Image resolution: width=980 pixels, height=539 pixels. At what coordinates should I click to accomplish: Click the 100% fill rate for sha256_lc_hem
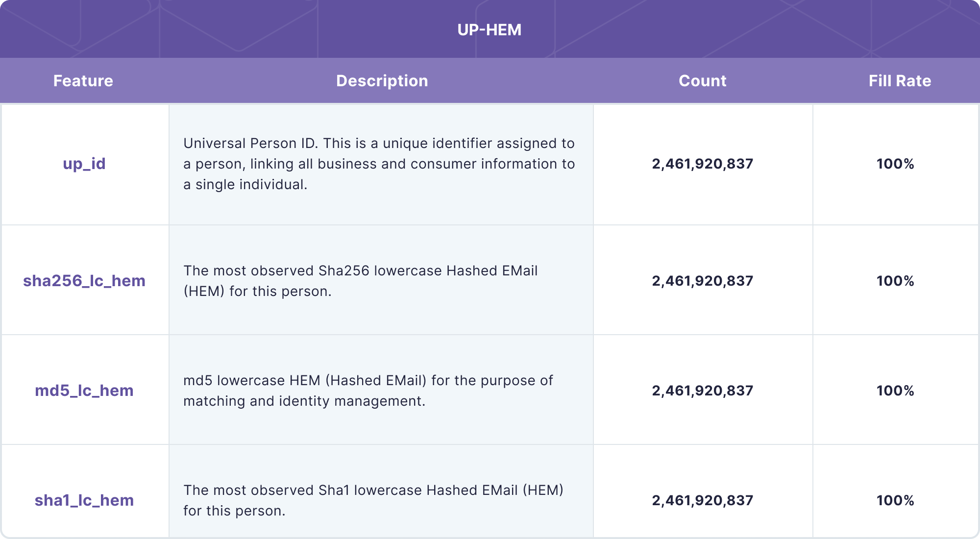click(896, 281)
